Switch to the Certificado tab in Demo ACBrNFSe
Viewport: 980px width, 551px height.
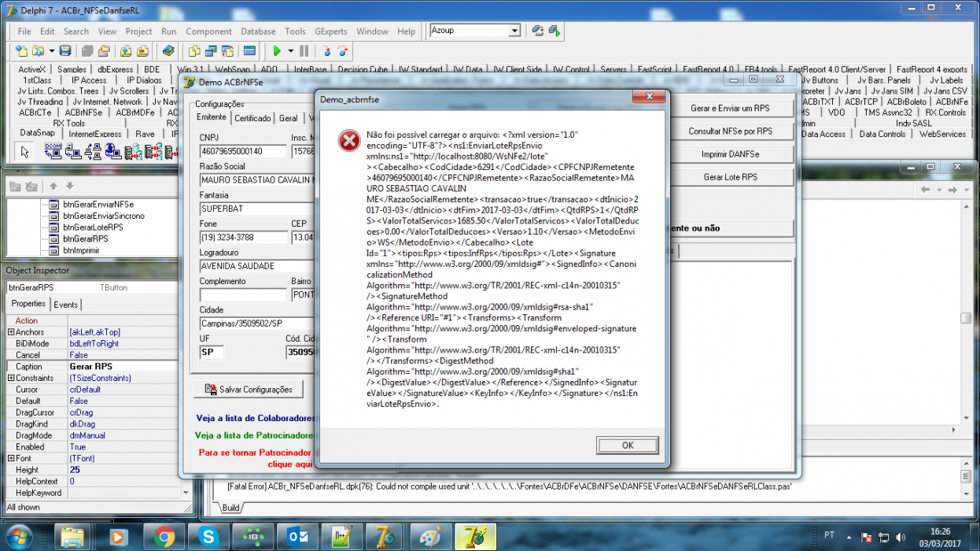pyautogui.click(x=252, y=118)
